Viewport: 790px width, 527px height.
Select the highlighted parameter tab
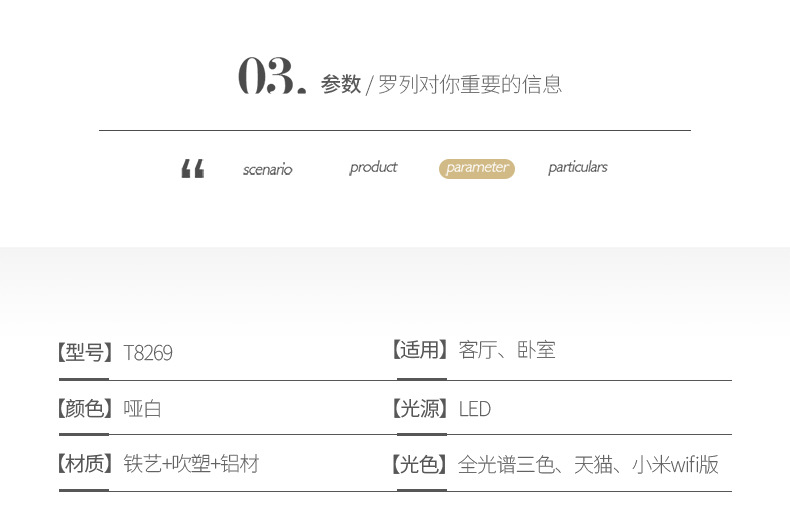477,168
